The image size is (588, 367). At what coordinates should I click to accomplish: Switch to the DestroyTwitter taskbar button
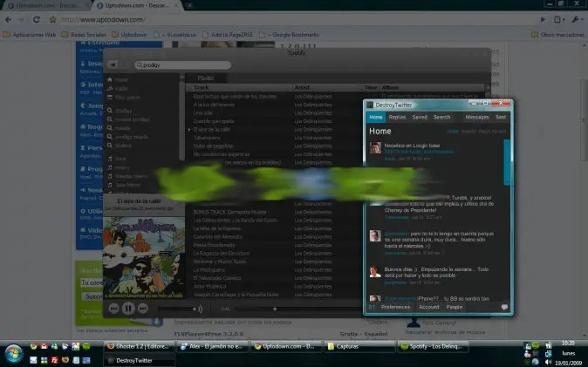point(139,360)
